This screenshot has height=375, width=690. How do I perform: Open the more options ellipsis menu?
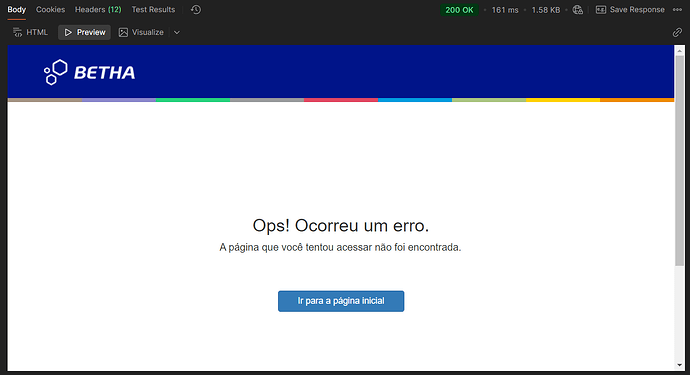[x=677, y=10]
